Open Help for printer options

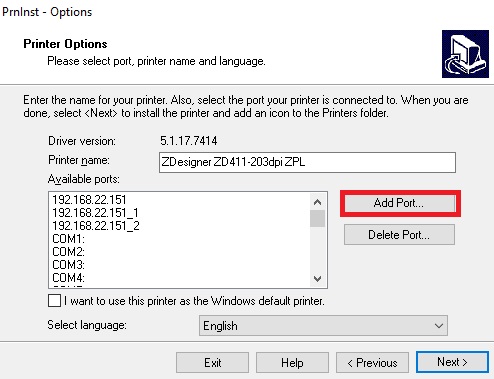(x=292, y=362)
